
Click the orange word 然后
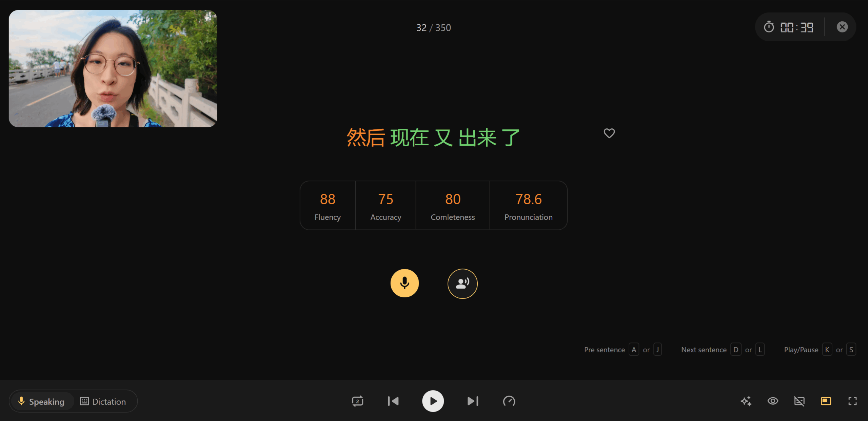click(366, 138)
